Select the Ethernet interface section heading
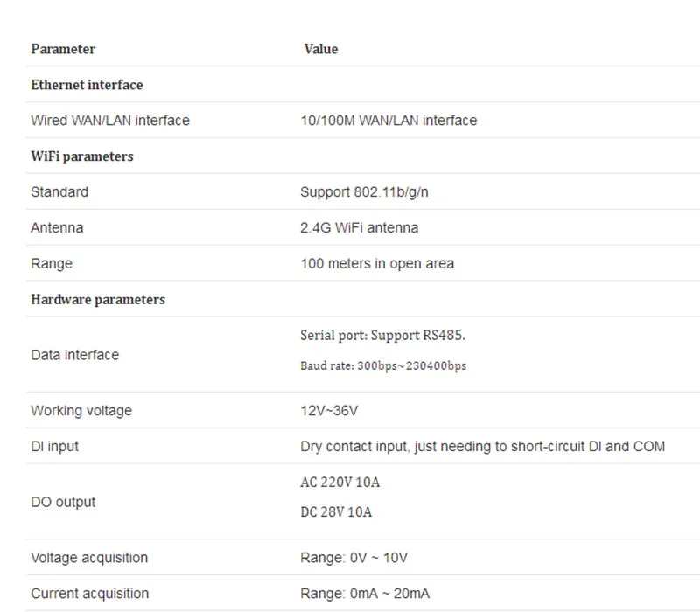 click(x=87, y=85)
